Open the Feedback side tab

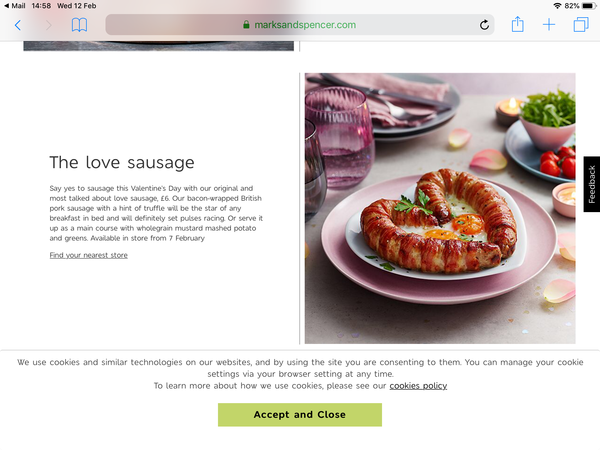[592, 184]
